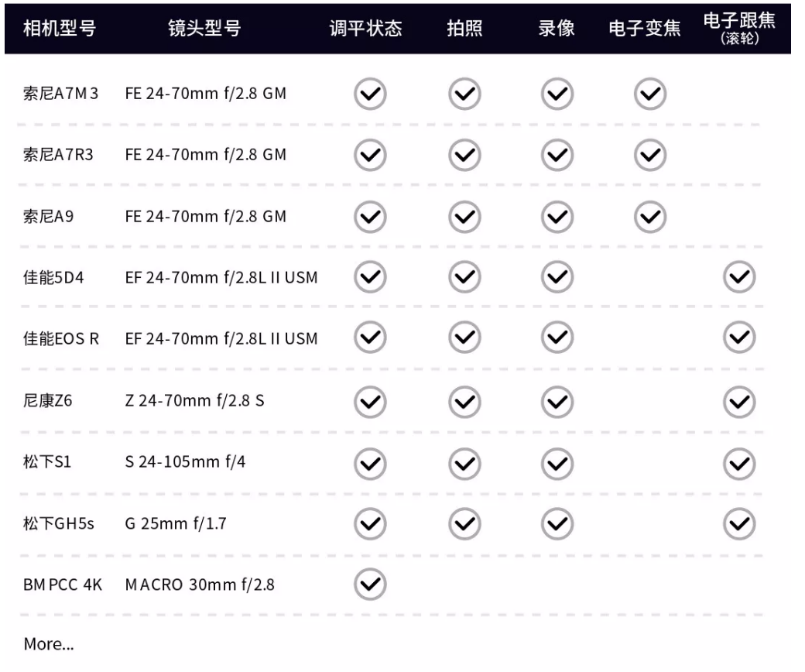
Task: Click the 调平状态 checkmark for 索尼A7M3
Action: click(370, 94)
